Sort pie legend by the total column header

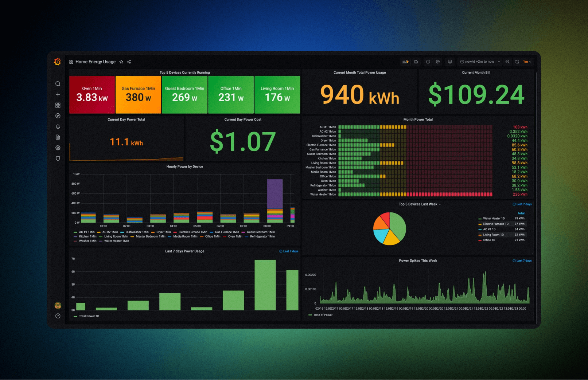coord(521,213)
